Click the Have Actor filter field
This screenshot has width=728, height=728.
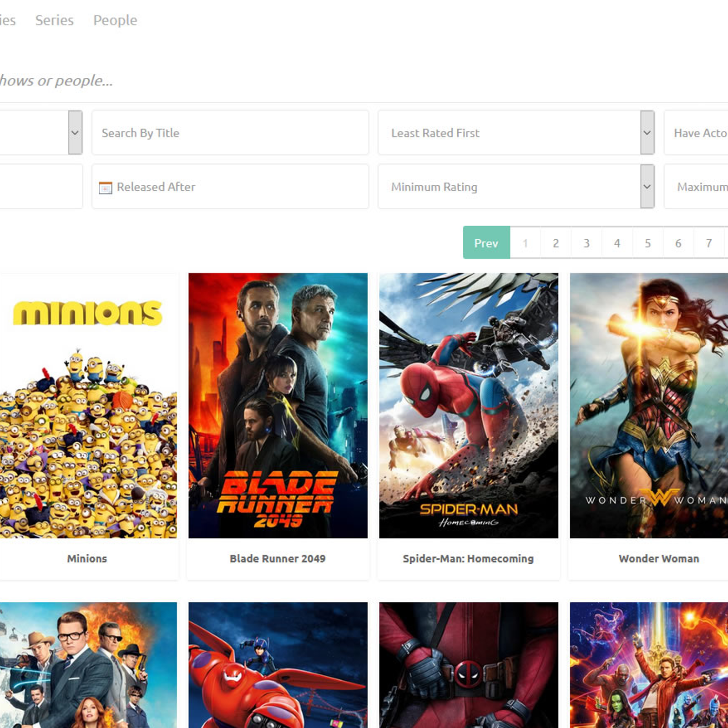coord(696,133)
